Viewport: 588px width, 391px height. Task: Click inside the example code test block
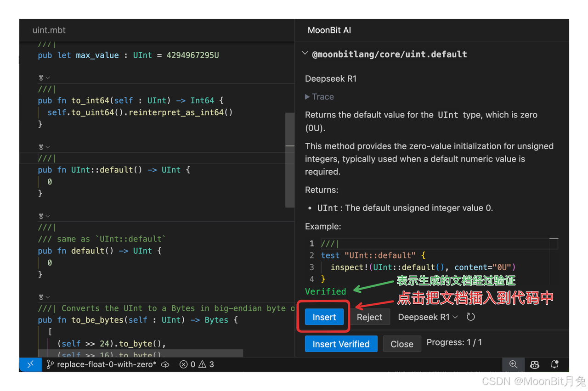pos(432,261)
